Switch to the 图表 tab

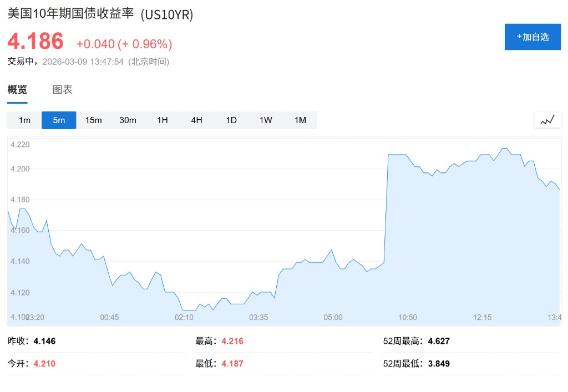coord(62,90)
